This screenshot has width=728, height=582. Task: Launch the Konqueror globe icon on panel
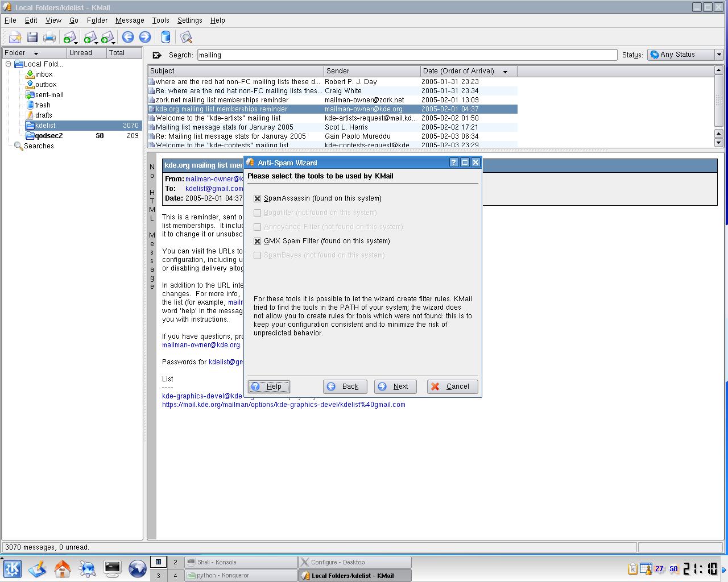(x=137, y=568)
